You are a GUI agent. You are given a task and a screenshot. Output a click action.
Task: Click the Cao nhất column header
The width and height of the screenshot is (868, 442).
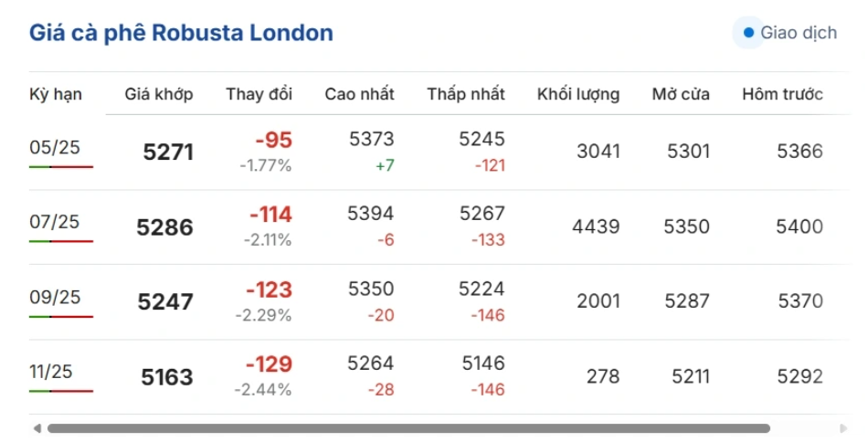tap(359, 94)
